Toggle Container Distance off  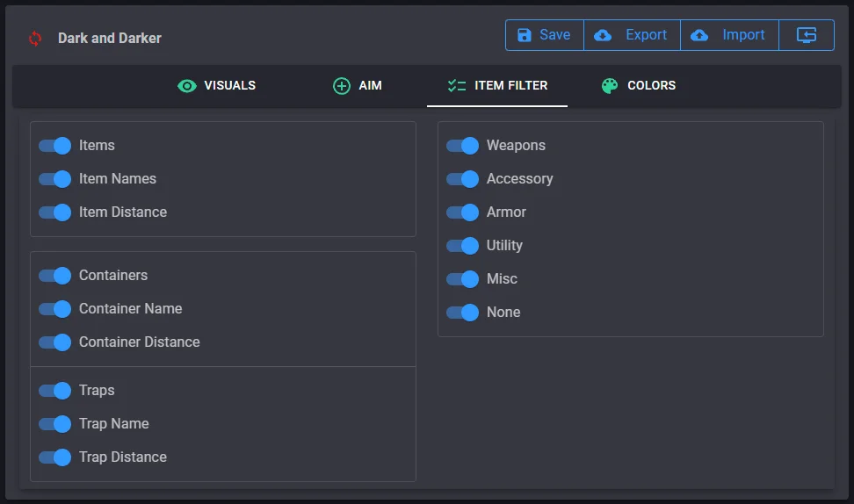tap(54, 342)
